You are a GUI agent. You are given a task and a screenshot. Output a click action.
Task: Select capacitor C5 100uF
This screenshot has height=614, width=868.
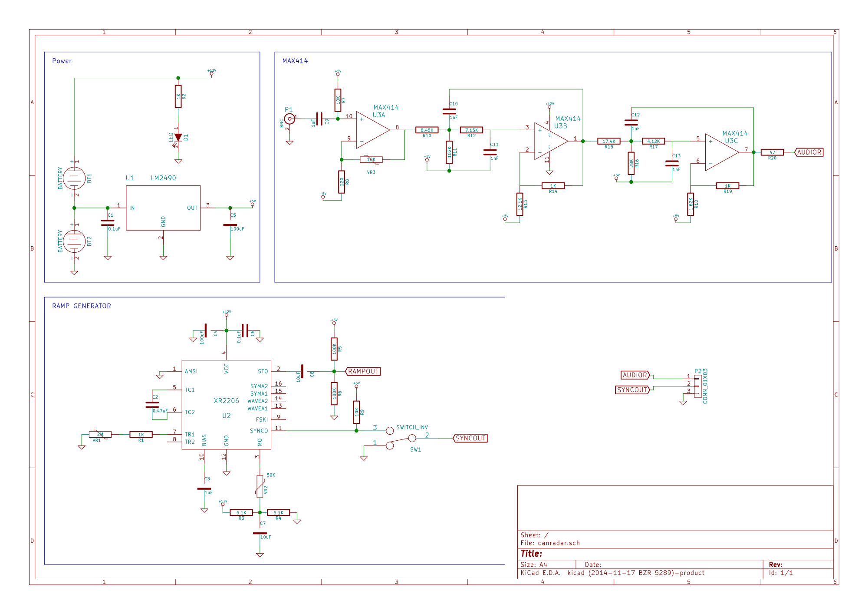coord(230,225)
